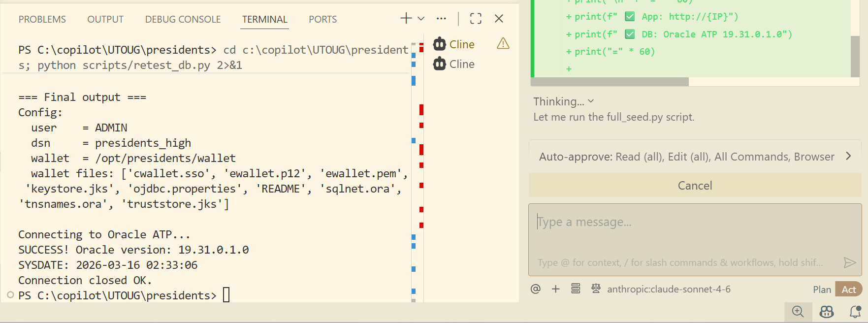This screenshot has height=323, width=868.
Task: Switch Cline to Plan mode
Action: (x=822, y=290)
